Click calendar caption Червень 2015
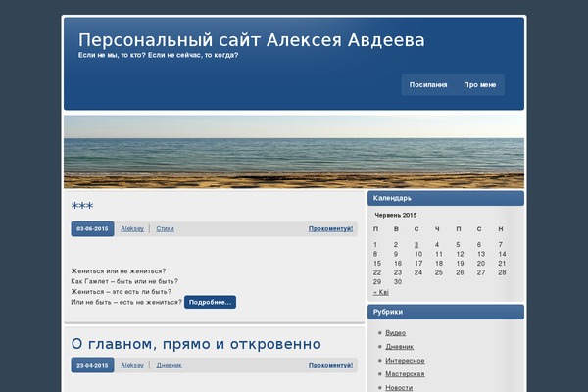Screen dimensions: 588x392 pyautogui.click(x=396, y=215)
